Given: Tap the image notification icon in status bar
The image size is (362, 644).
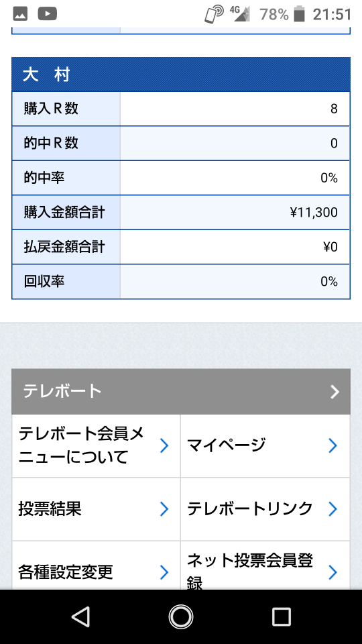Looking at the screenshot, I should pyautogui.click(x=20, y=14).
